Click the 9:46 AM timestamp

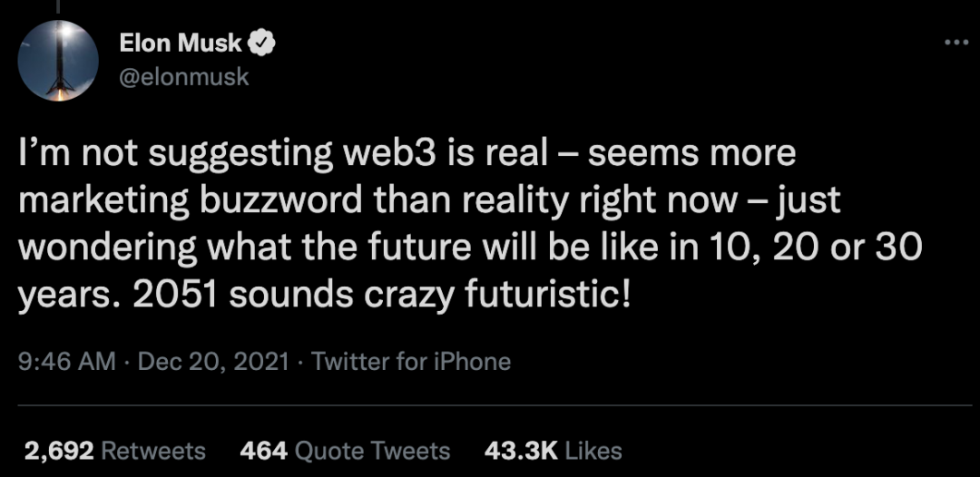click(x=66, y=362)
